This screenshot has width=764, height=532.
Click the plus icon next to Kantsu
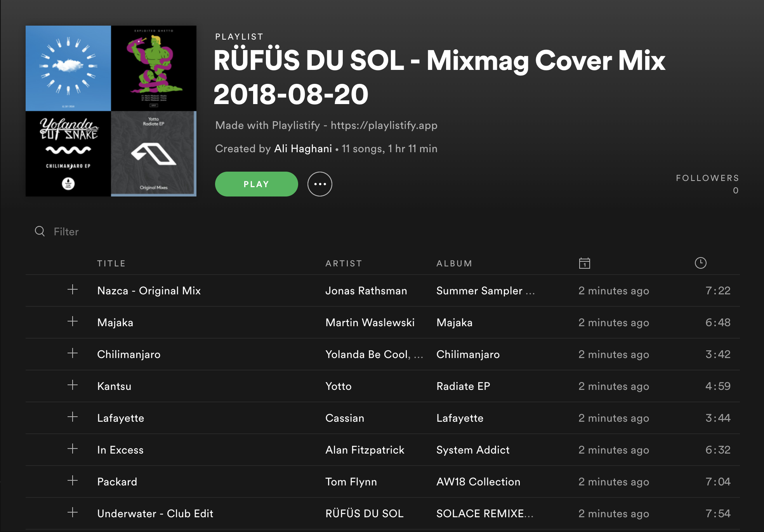tap(73, 385)
